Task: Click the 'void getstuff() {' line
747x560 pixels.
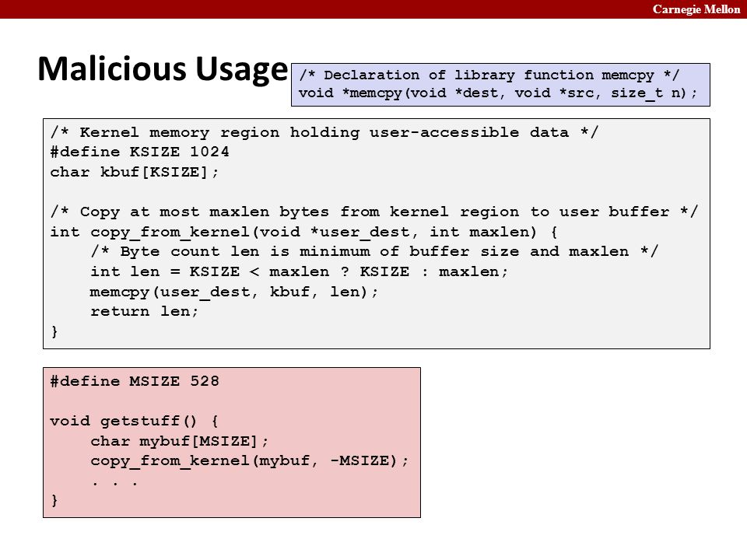Action: (134, 421)
